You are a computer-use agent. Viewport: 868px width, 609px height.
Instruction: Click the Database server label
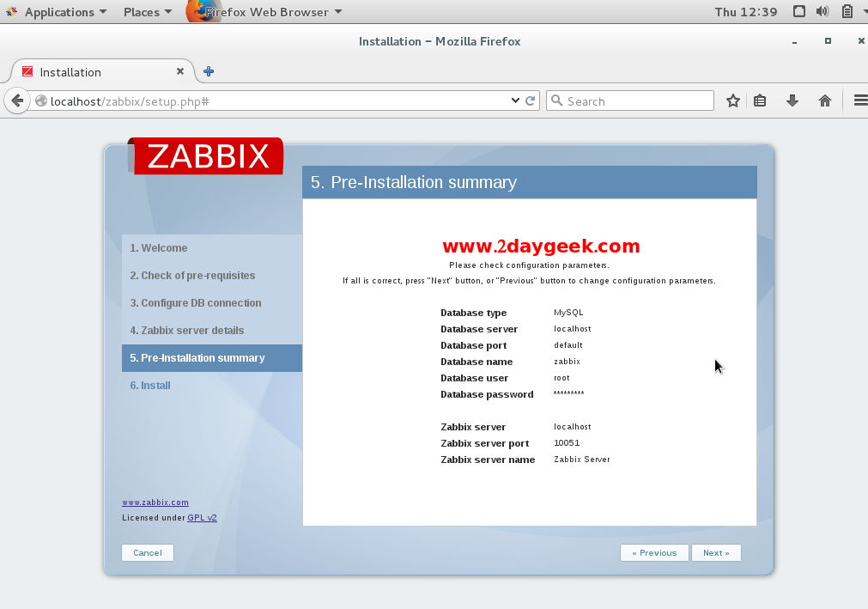tap(479, 329)
